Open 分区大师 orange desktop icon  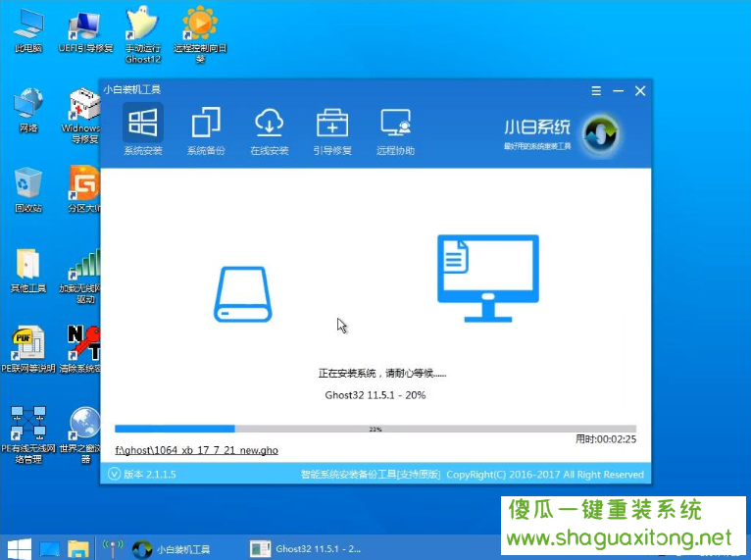pyautogui.click(x=84, y=189)
